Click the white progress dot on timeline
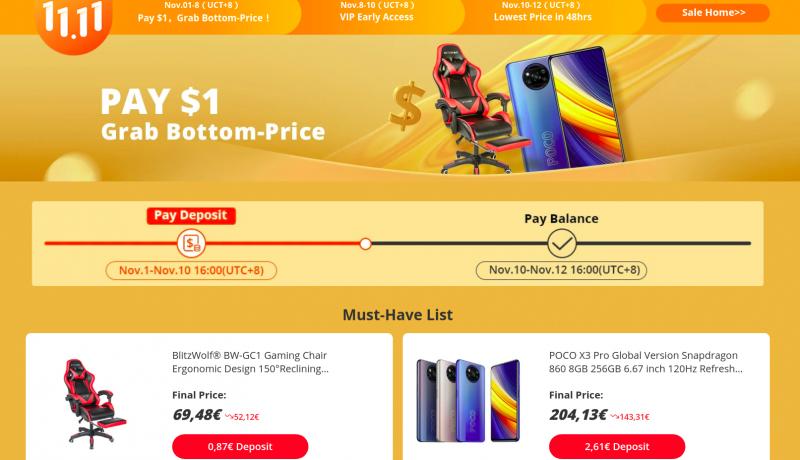The height and width of the screenshot is (460, 800). [x=365, y=244]
